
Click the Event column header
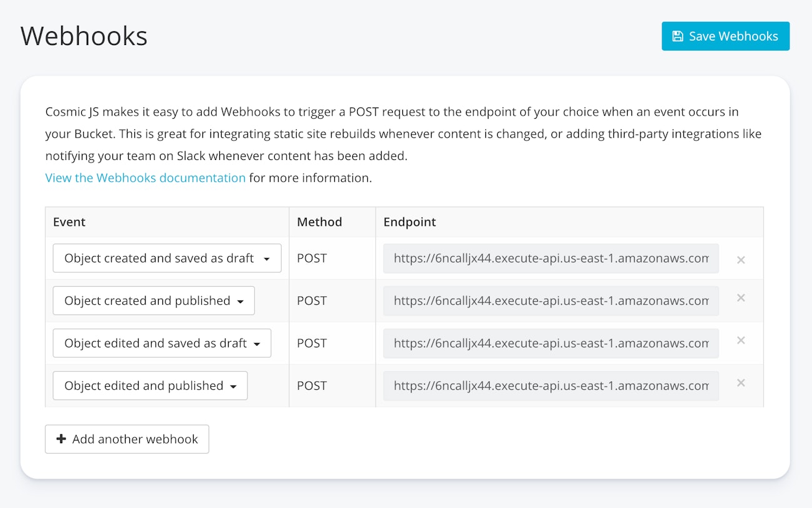[x=69, y=222]
